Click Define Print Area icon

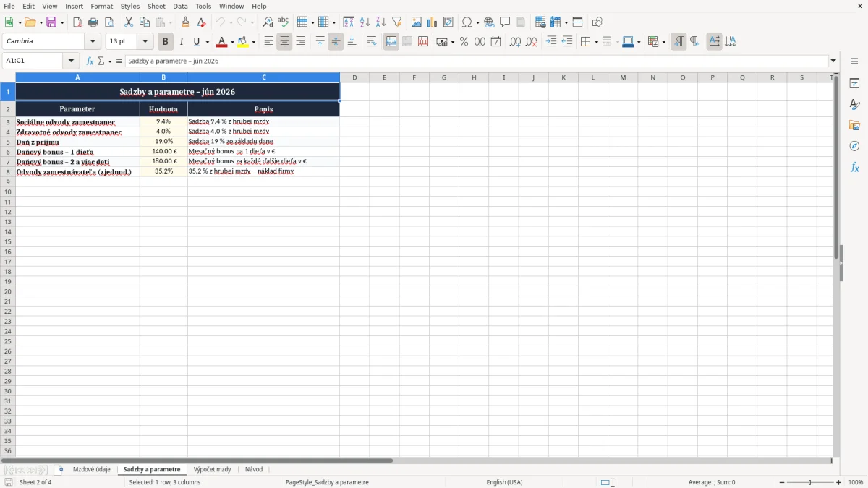tap(540, 22)
